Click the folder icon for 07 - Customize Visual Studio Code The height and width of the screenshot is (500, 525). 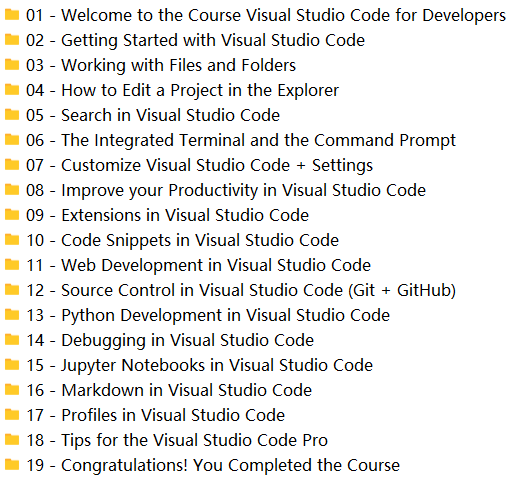pyautogui.click(x=12, y=165)
